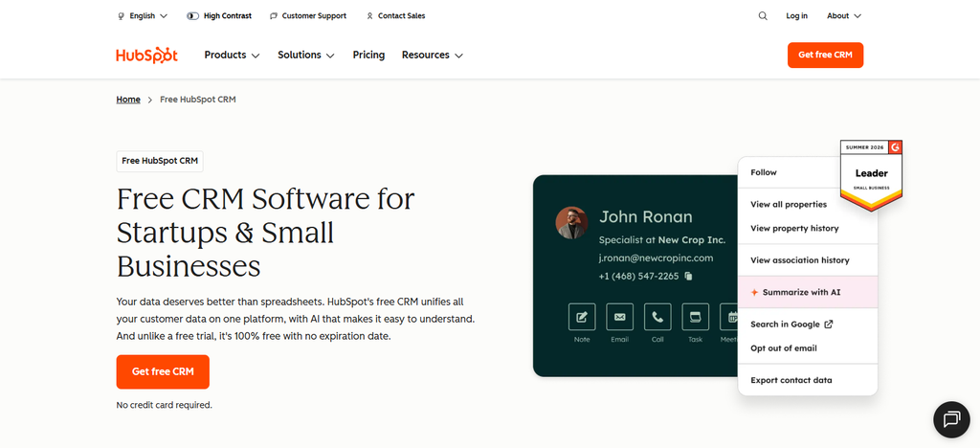Screen dimensions: 980x448
Task: Go to Home breadcrumb
Action: click(x=128, y=100)
